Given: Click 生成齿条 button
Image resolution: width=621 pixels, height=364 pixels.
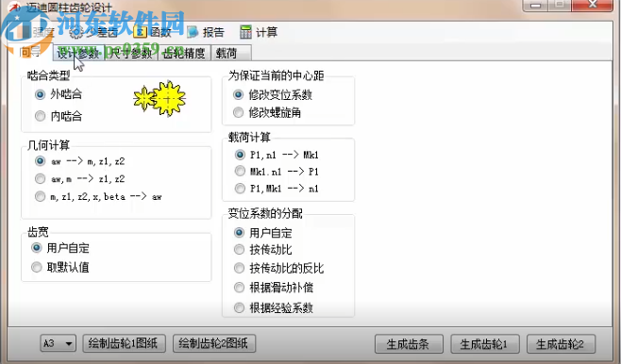Looking at the screenshot, I should pyautogui.click(x=409, y=344).
